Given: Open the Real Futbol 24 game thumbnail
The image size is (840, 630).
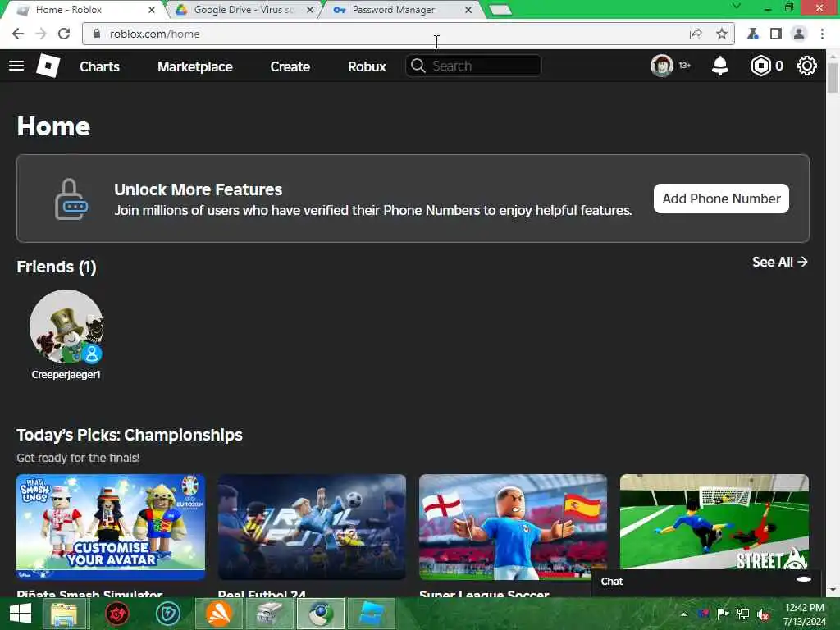Looking at the screenshot, I should 312,527.
